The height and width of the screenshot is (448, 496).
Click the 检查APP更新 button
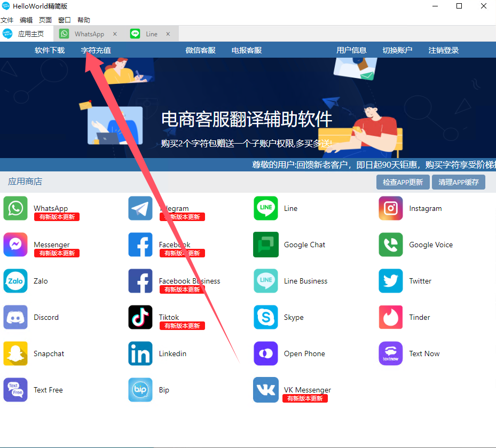403,182
